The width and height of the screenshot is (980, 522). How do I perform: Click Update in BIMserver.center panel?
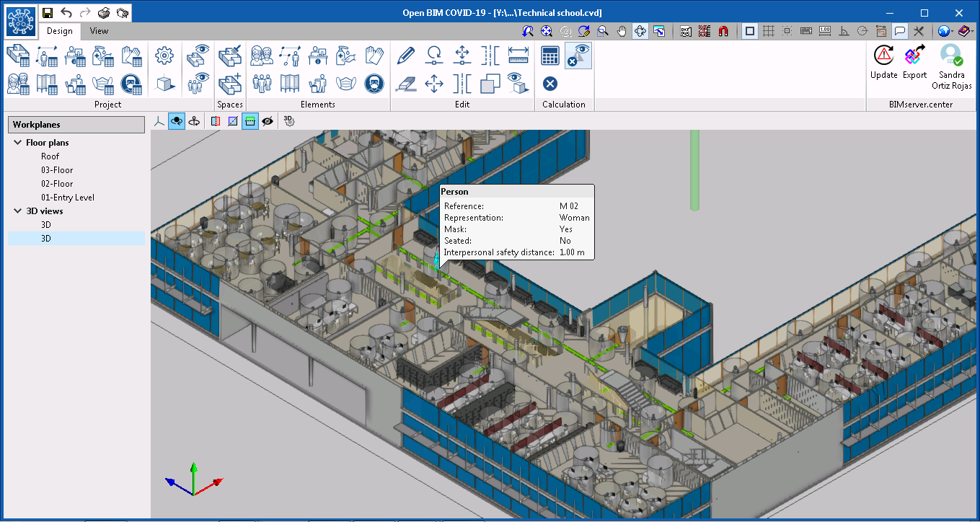coord(883,63)
